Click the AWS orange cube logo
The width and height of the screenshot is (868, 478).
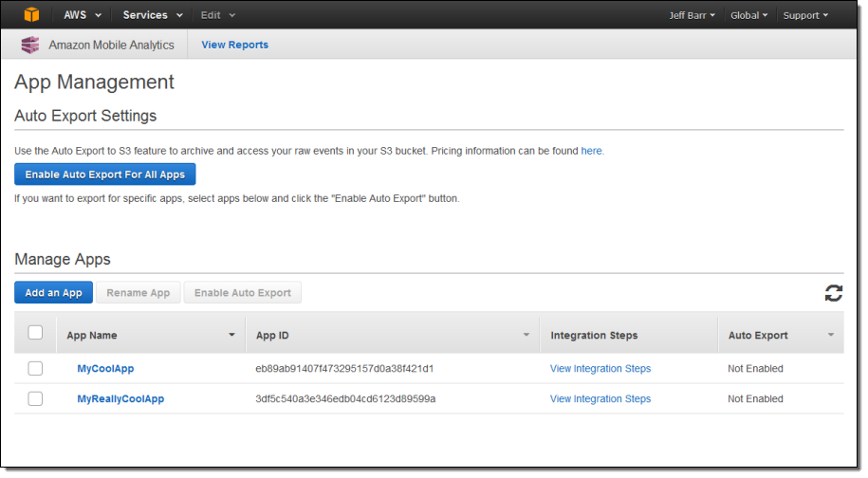tap(32, 15)
